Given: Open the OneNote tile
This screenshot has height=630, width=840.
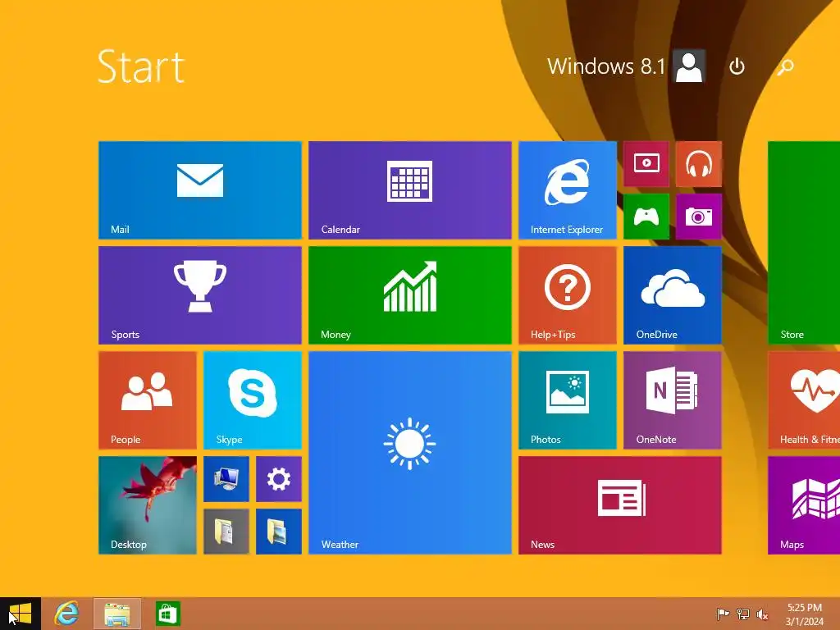Looking at the screenshot, I should (673, 400).
